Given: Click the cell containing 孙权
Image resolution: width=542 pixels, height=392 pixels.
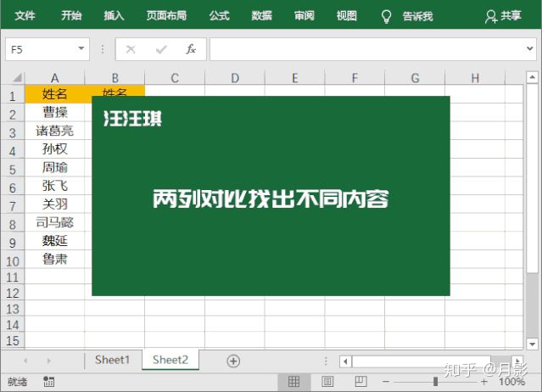Looking at the screenshot, I should pyautogui.click(x=54, y=149).
